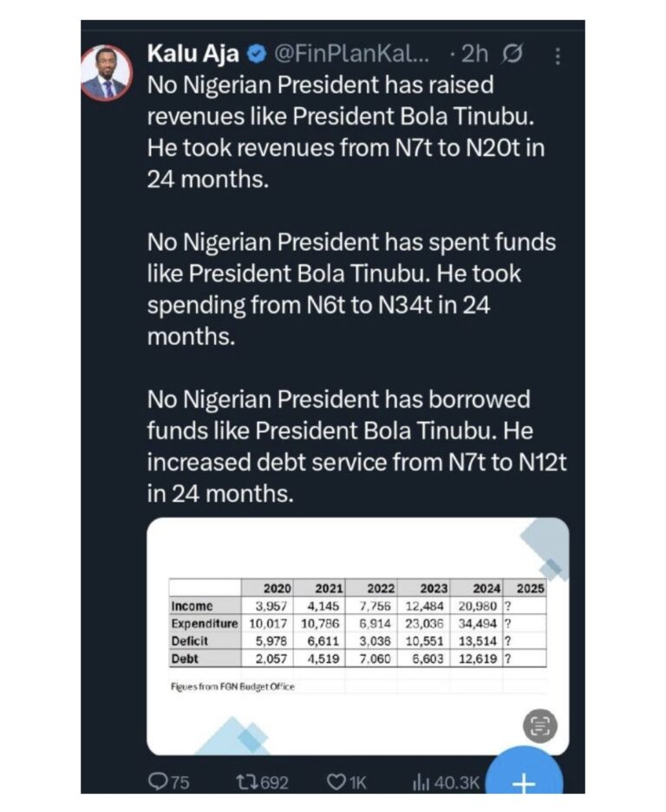Tap the paragraph about spending N6t to N34t
The image size is (666, 812).
point(351,289)
